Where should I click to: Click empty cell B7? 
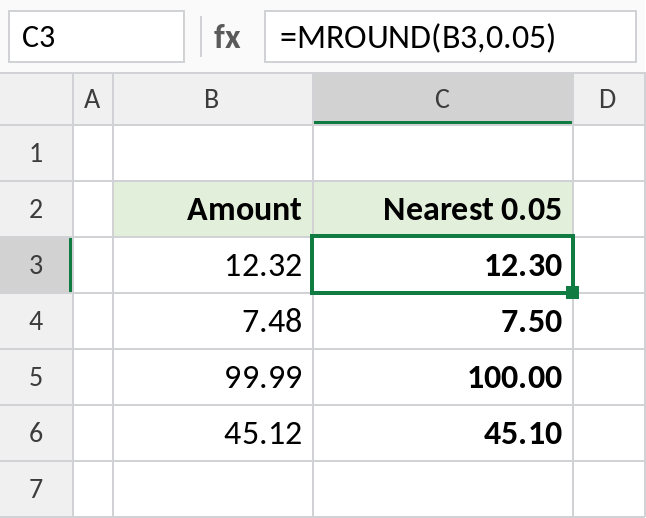213,489
